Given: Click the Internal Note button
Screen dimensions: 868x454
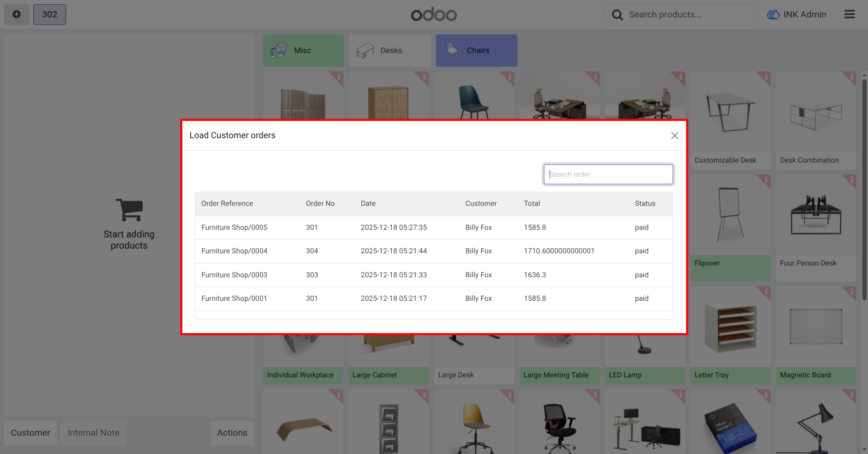Looking at the screenshot, I should click(93, 433).
